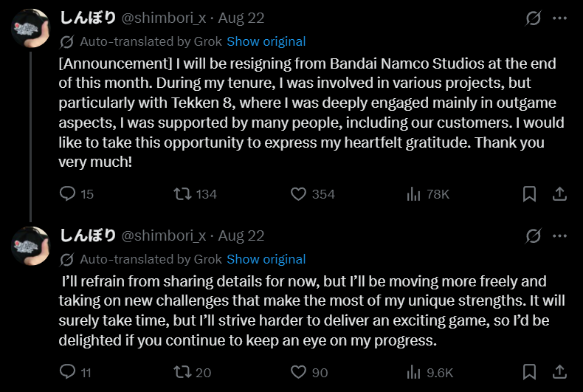Open Grok icon on first tweet
583x392 pixels.
[531, 18]
